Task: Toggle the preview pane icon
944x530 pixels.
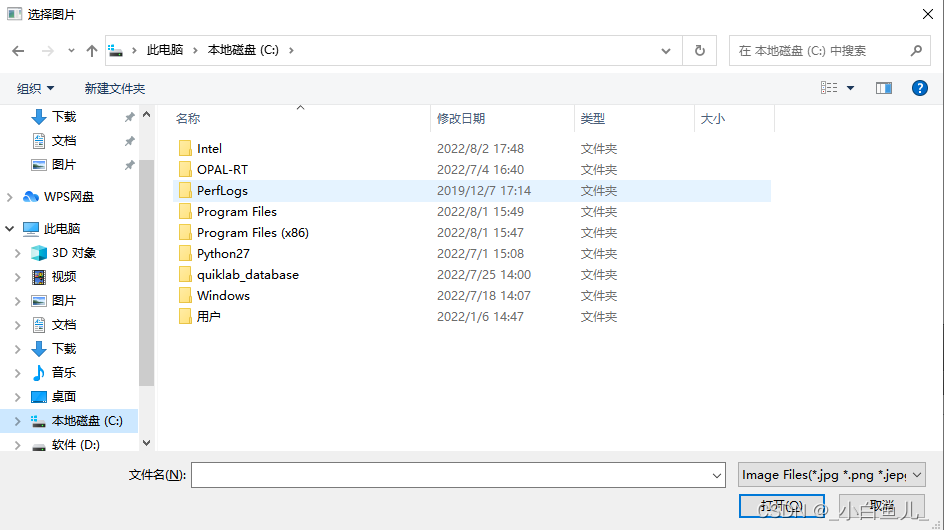Action: point(884,88)
